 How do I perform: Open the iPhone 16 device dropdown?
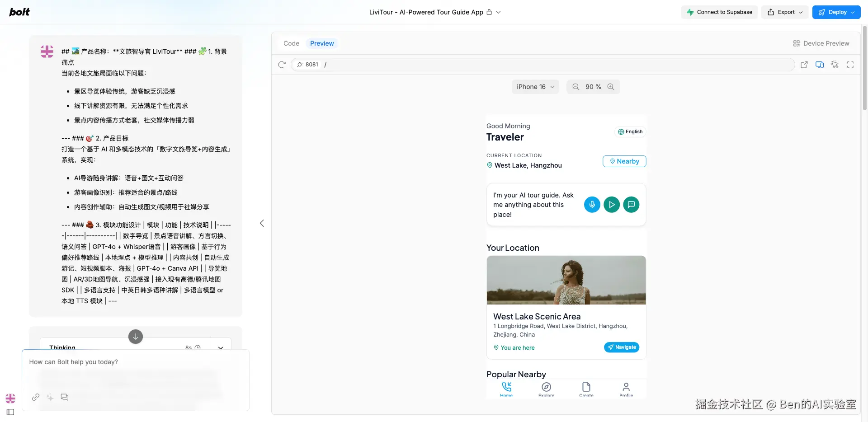[x=535, y=87]
